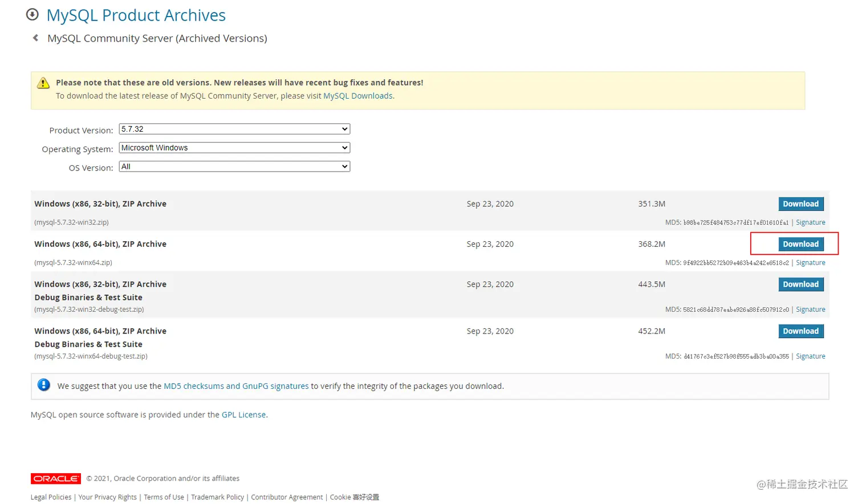Open Trademark Policy footer link
This screenshot has width=862, height=504.
click(218, 497)
